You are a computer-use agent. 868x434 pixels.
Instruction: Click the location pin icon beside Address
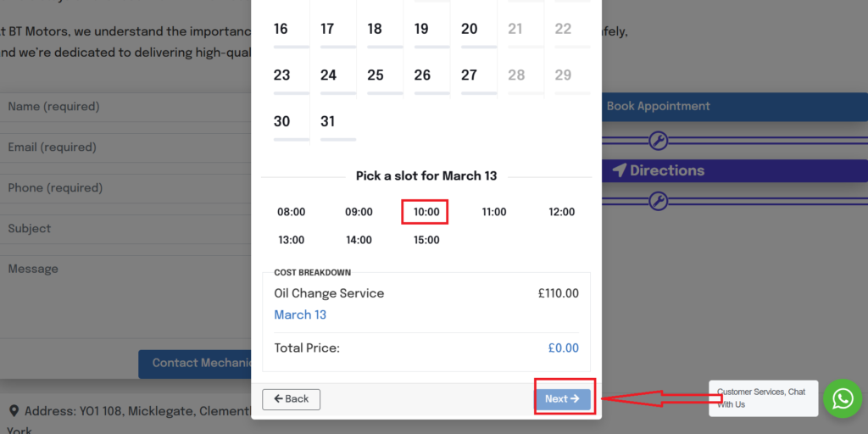[x=14, y=411]
